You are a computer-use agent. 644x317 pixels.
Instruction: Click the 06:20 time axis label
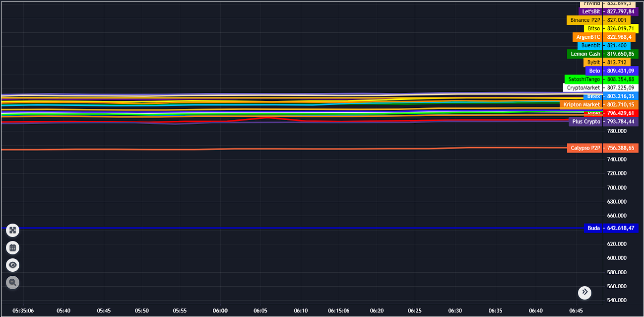(x=377, y=311)
